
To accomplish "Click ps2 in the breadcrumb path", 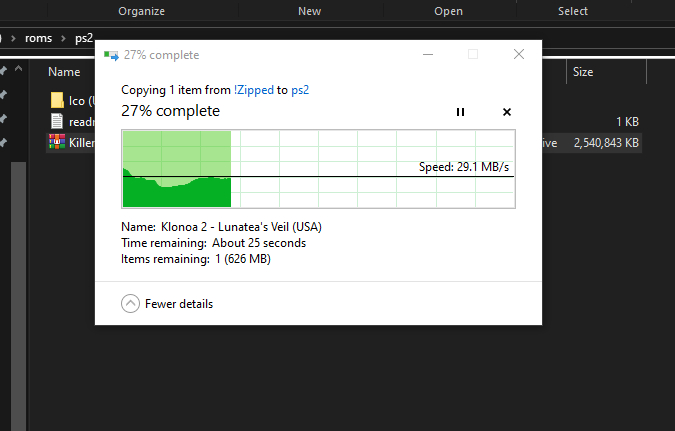I will [x=83, y=38].
